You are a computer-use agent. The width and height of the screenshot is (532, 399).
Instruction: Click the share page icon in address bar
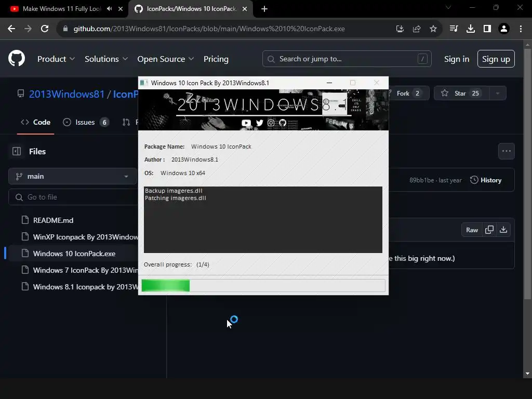pyautogui.click(x=417, y=29)
